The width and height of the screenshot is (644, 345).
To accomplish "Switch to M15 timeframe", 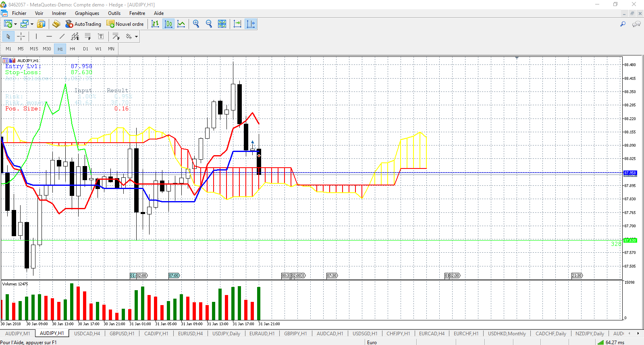I will tap(34, 49).
